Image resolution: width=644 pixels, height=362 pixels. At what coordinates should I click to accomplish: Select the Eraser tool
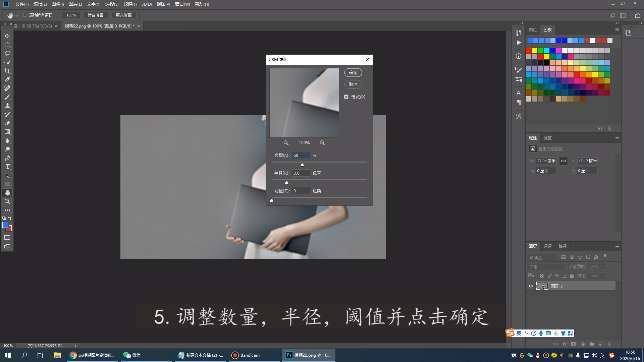tap(7, 123)
